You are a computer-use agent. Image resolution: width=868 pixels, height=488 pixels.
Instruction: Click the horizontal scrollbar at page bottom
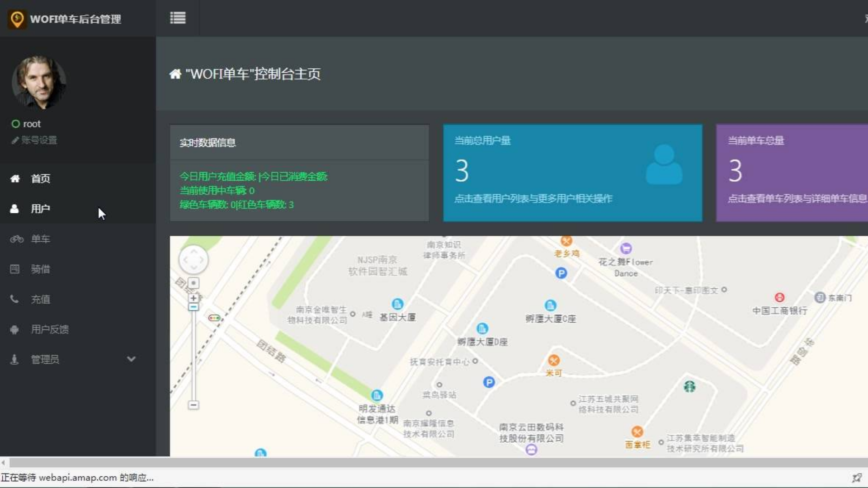tap(434, 463)
